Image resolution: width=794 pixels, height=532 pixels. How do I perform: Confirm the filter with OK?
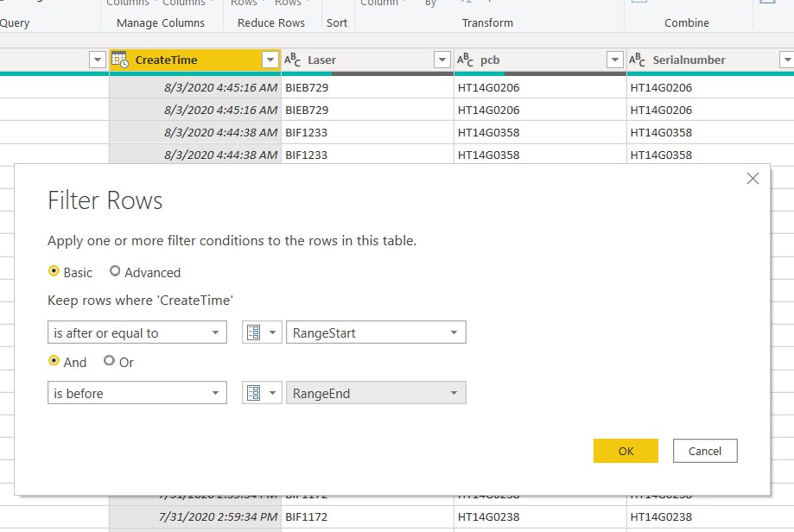coord(626,451)
